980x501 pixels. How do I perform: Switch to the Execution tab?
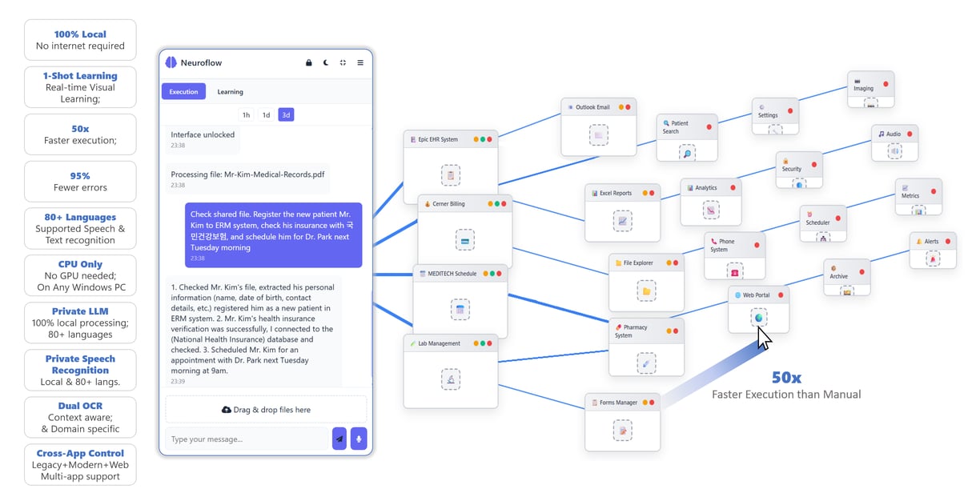(183, 92)
